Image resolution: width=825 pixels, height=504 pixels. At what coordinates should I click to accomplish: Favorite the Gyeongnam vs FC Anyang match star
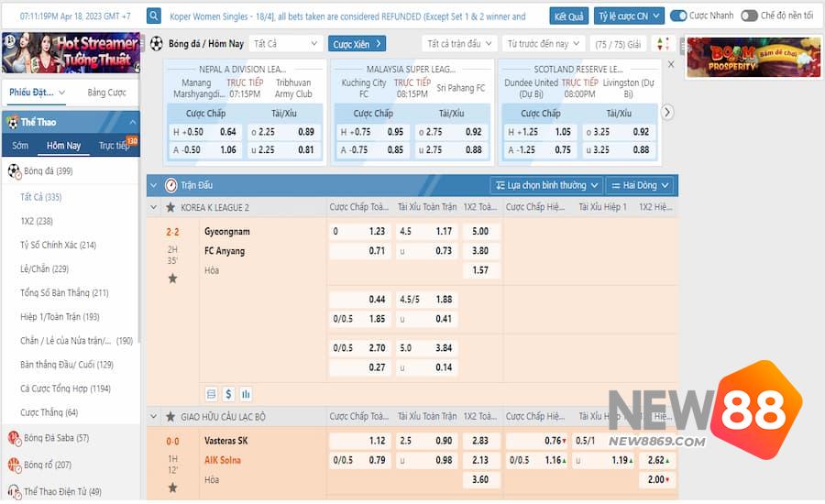click(172, 279)
